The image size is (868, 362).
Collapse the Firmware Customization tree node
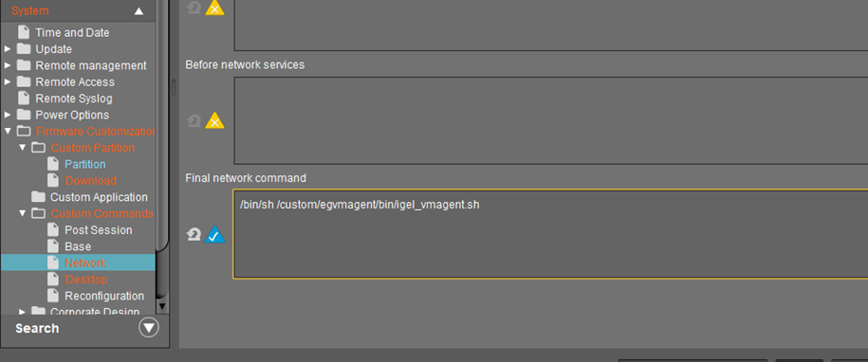[8, 131]
